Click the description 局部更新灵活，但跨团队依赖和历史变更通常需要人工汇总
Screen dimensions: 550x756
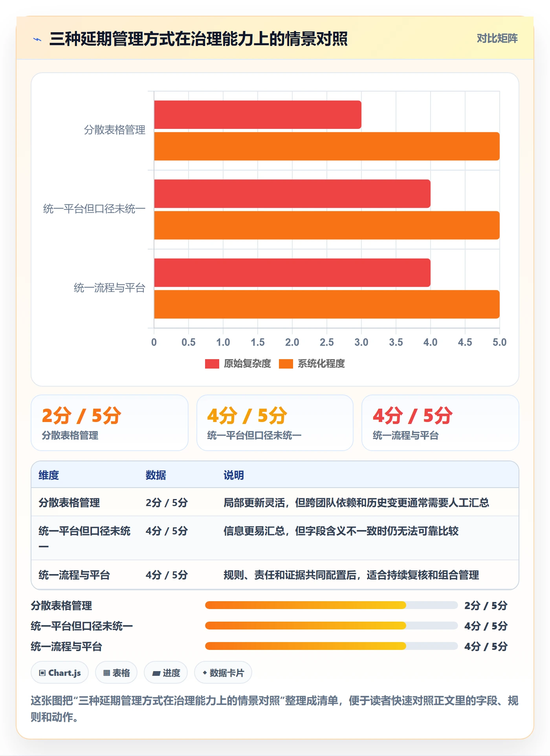356,503
